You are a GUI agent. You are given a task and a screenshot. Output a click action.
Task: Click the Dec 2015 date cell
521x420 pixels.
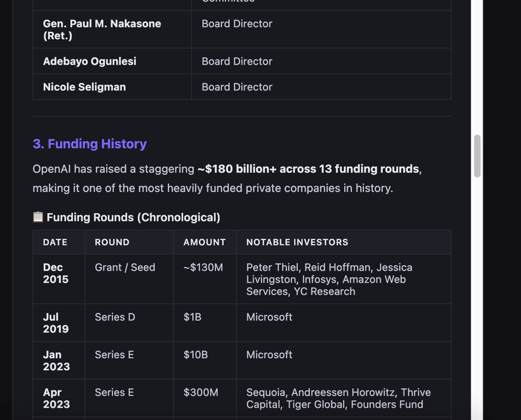[x=59, y=279]
